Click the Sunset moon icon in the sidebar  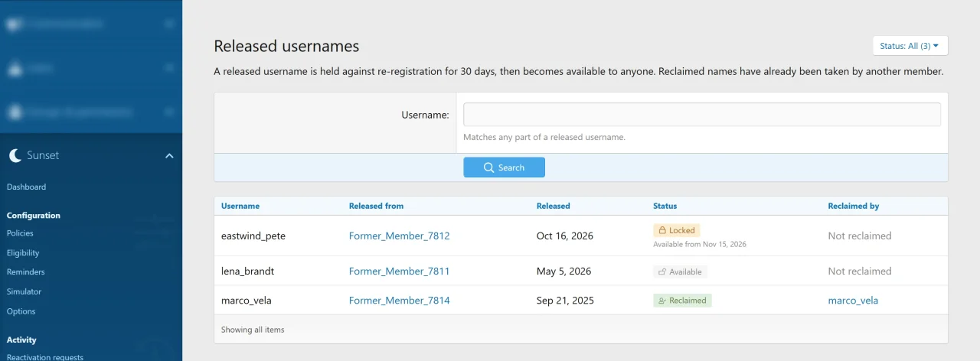coord(15,156)
